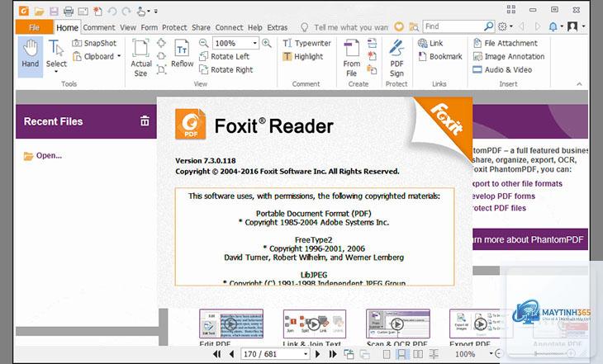Go to the last page
This screenshot has height=364, width=603.
[x=333, y=354]
